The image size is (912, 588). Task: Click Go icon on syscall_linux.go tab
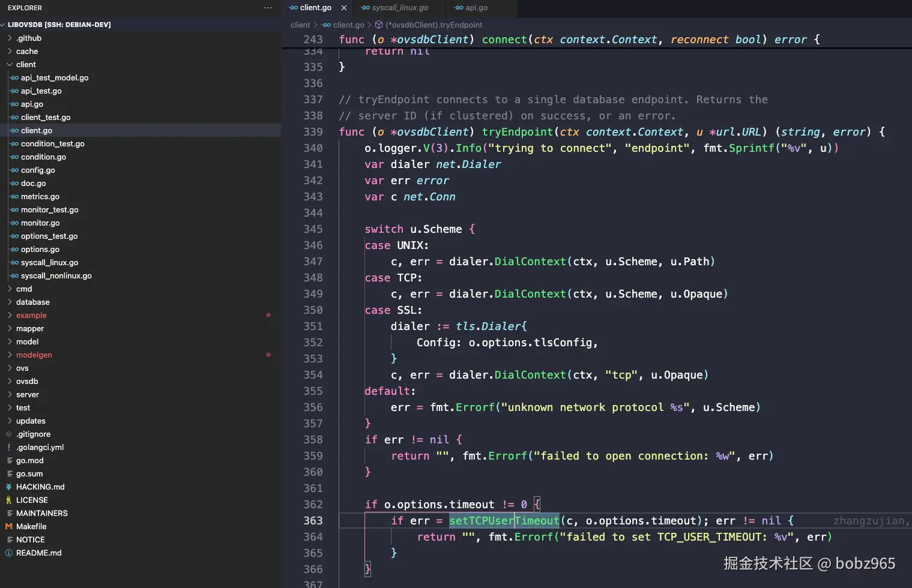[x=366, y=8]
